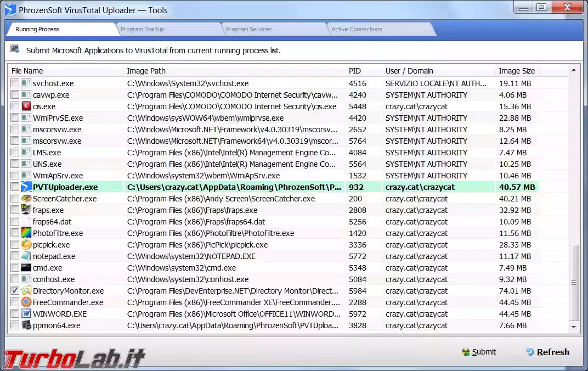Click the FreeCommander.exe icon
This screenshot has width=588, height=371.
click(26, 302)
